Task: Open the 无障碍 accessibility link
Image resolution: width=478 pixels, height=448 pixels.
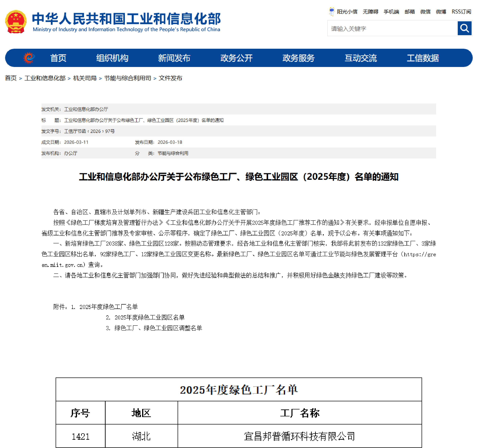Action: click(370, 12)
